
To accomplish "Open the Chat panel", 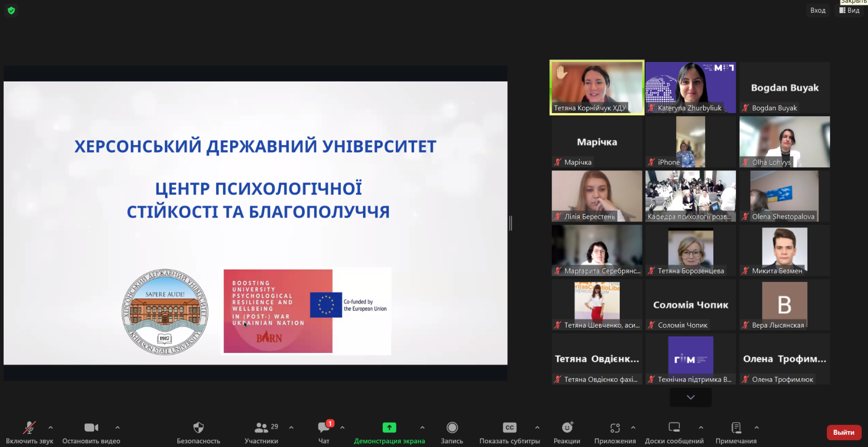I will tap(324, 428).
